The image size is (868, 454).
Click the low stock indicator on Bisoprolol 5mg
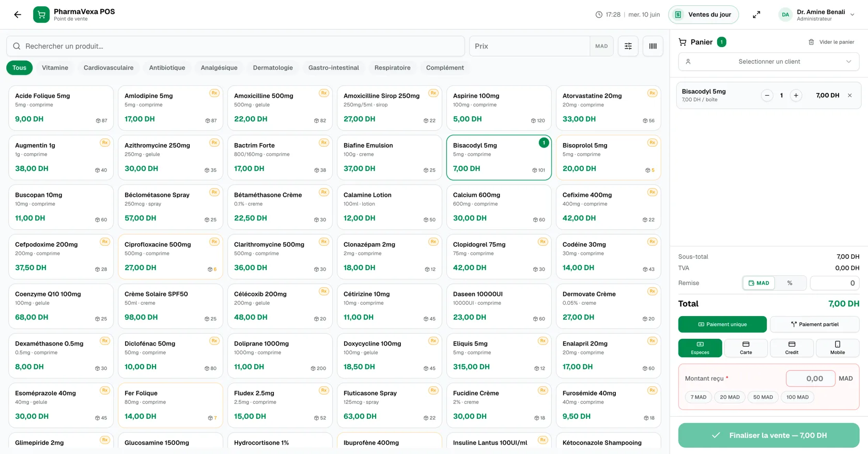click(650, 170)
